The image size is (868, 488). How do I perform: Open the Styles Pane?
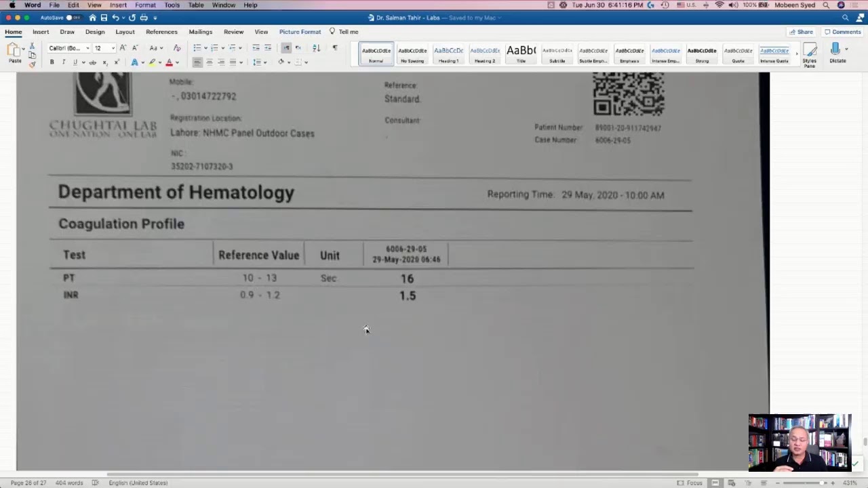coord(809,54)
